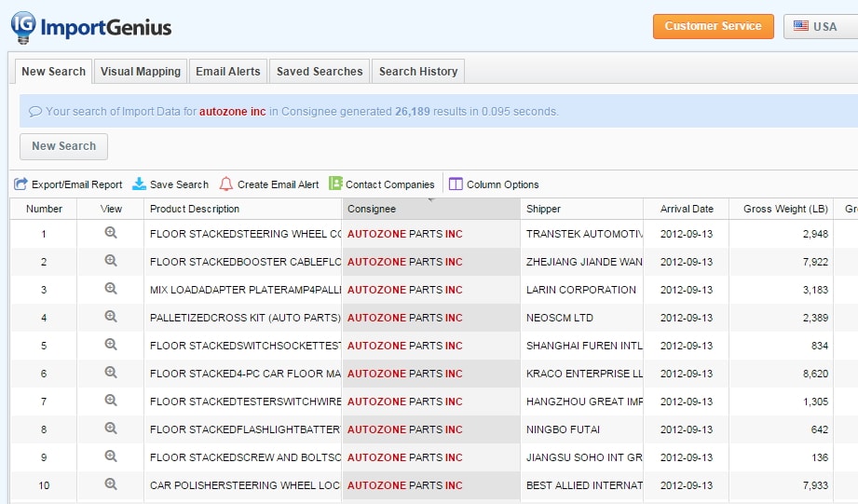
Task: Click Column Options link text
Action: click(x=503, y=184)
